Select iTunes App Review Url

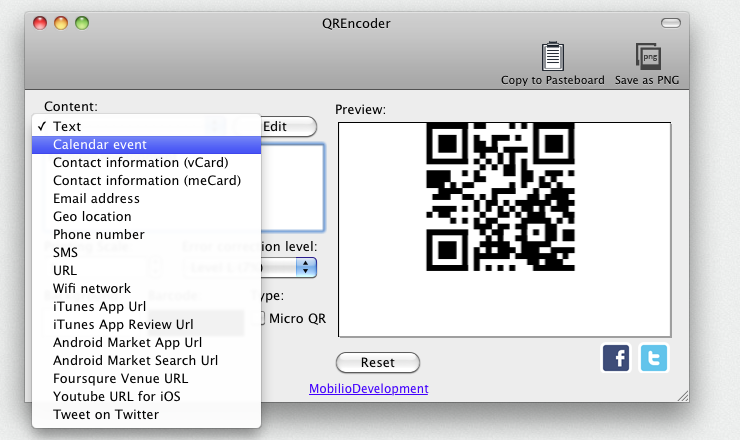[146, 324]
